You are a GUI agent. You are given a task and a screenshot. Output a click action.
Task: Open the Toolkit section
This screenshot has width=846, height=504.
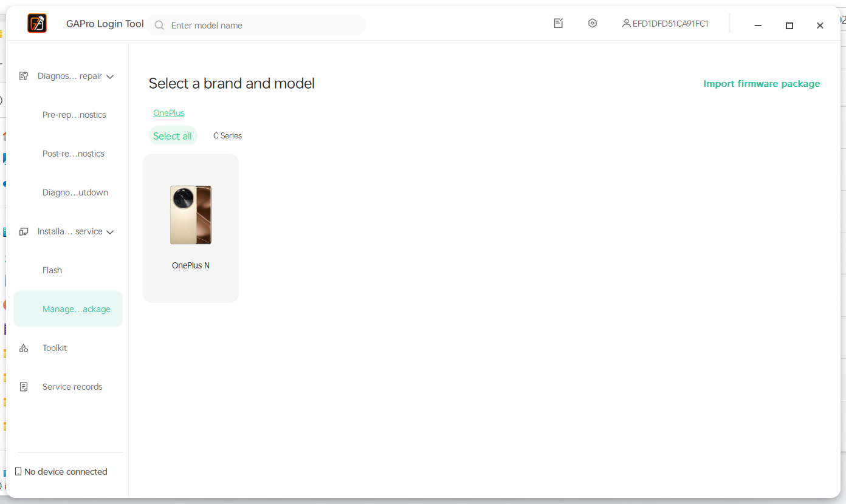(55, 348)
